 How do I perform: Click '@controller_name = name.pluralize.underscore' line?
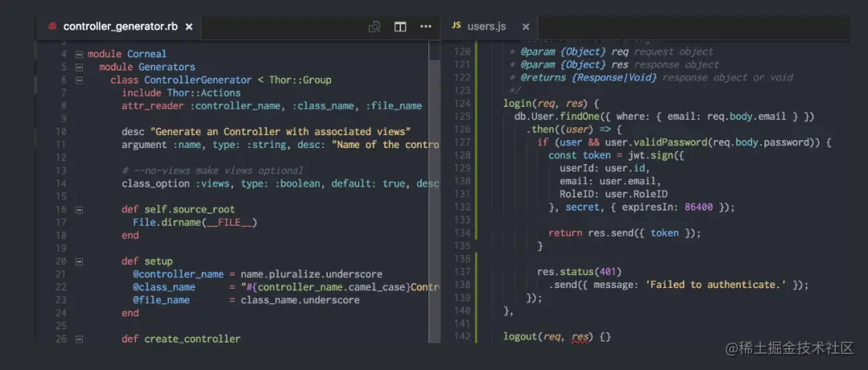coord(258,274)
